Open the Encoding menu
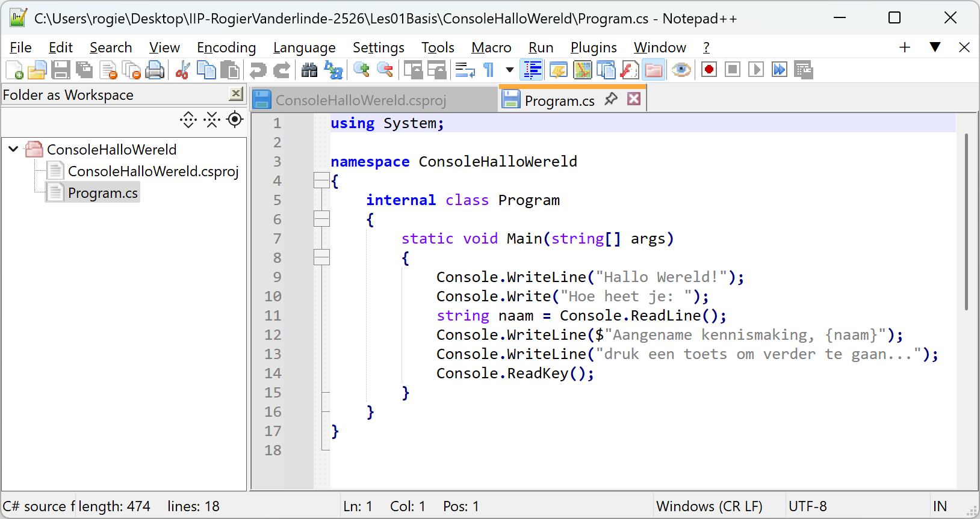The width and height of the screenshot is (980, 519). pyautogui.click(x=226, y=48)
